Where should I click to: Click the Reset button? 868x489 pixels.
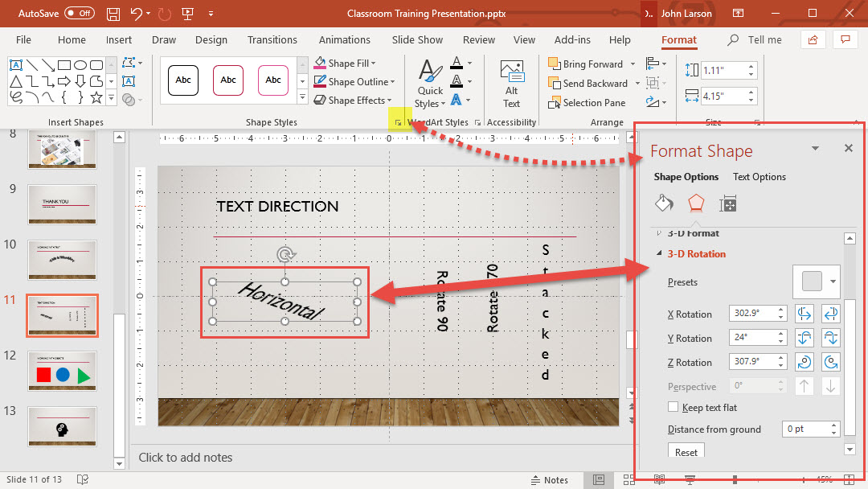click(x=686, y=452)
